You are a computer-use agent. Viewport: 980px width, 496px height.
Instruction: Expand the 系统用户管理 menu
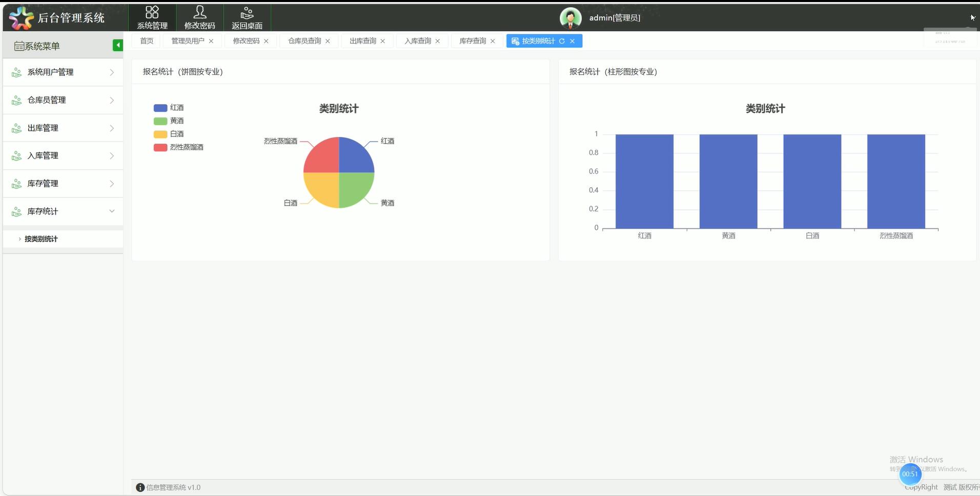pos(63,72)
